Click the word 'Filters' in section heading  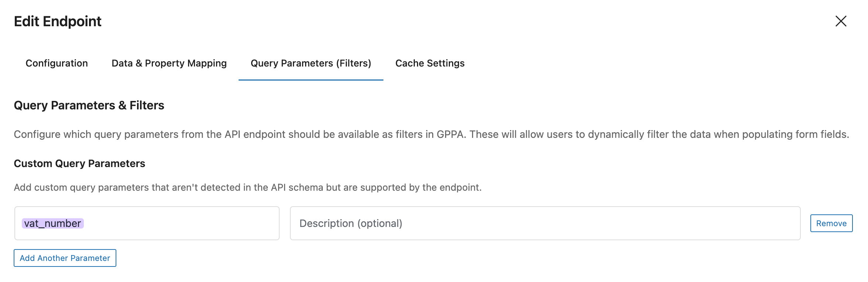tap(147, 105)
